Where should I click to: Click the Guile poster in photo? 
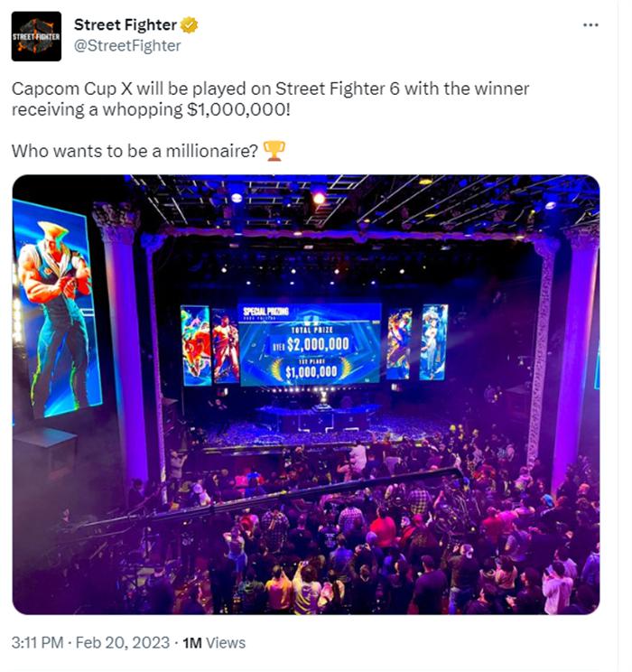pyautogui.click(x=56, y=311)
